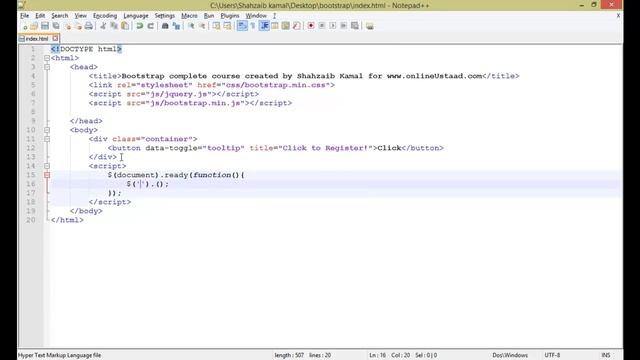The width and height of the screenshot is (640, 360).
Task: Open the Edit menu
Action: point(40,16)
